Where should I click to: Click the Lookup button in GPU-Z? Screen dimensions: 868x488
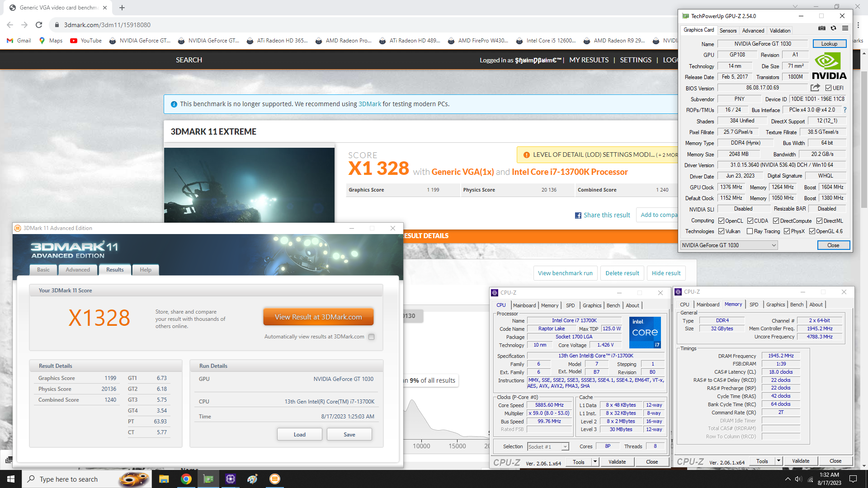click(x=829, y=44)
